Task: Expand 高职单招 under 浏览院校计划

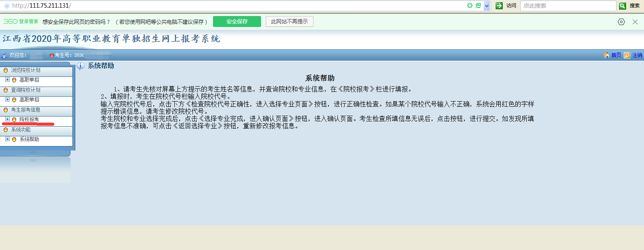Action: 7,80
